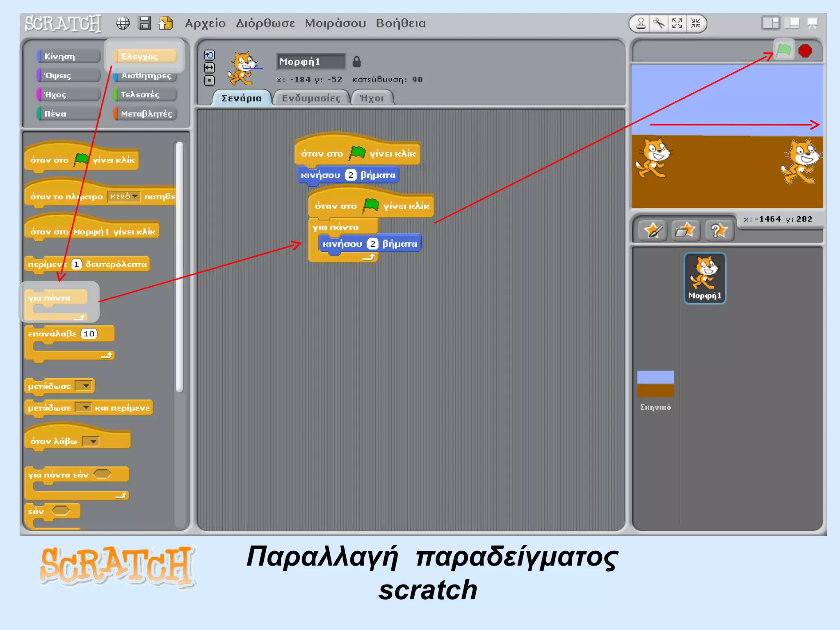Viewport: 840px width, 630px height.
Task: Click the εάν block in palette
Action: click(x=52, y=516)
